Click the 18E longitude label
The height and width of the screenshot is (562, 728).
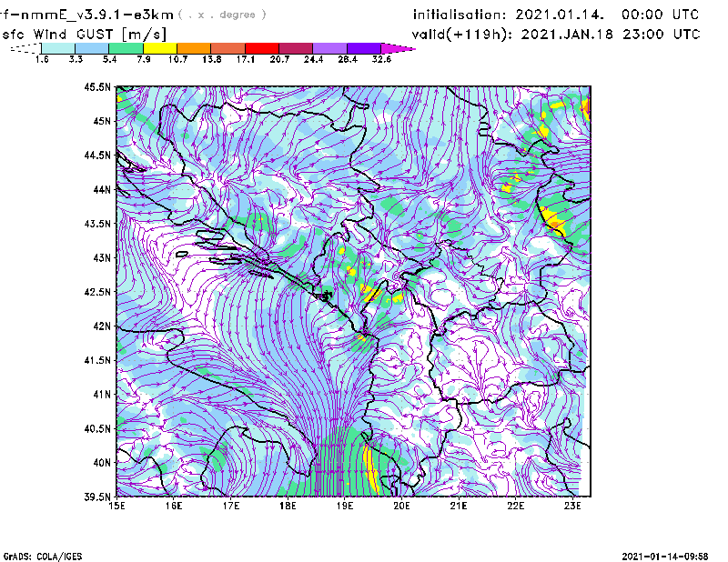coord(288,506)
